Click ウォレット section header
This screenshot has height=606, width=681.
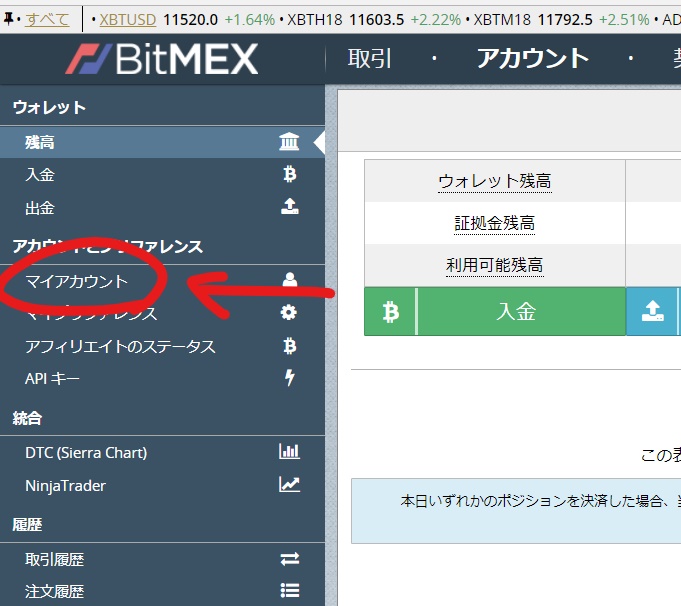[x=49, y=107]
